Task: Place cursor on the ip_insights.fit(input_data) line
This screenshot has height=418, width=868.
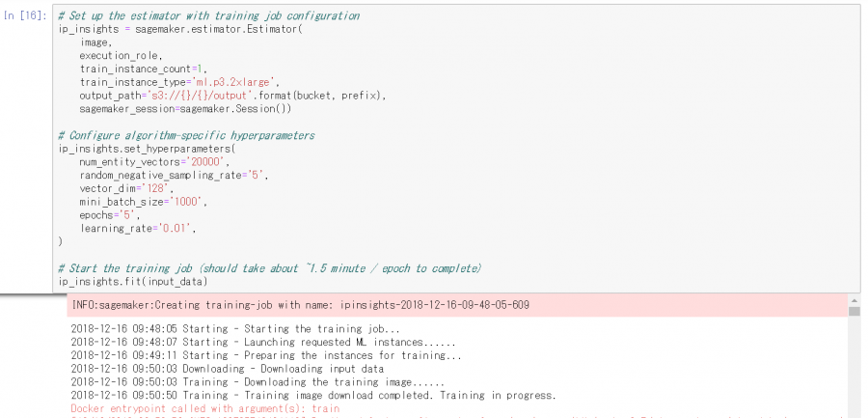Action: 133,282
